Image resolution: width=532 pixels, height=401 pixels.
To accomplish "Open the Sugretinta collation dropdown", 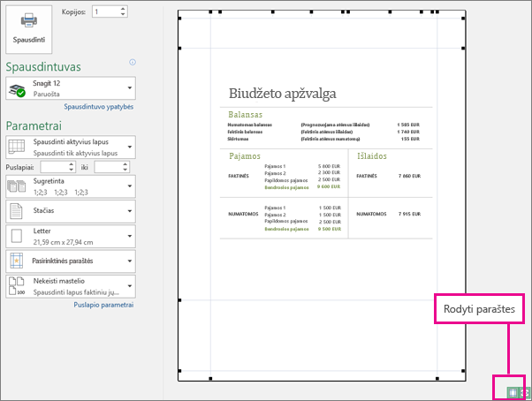I will pos(71,186).
